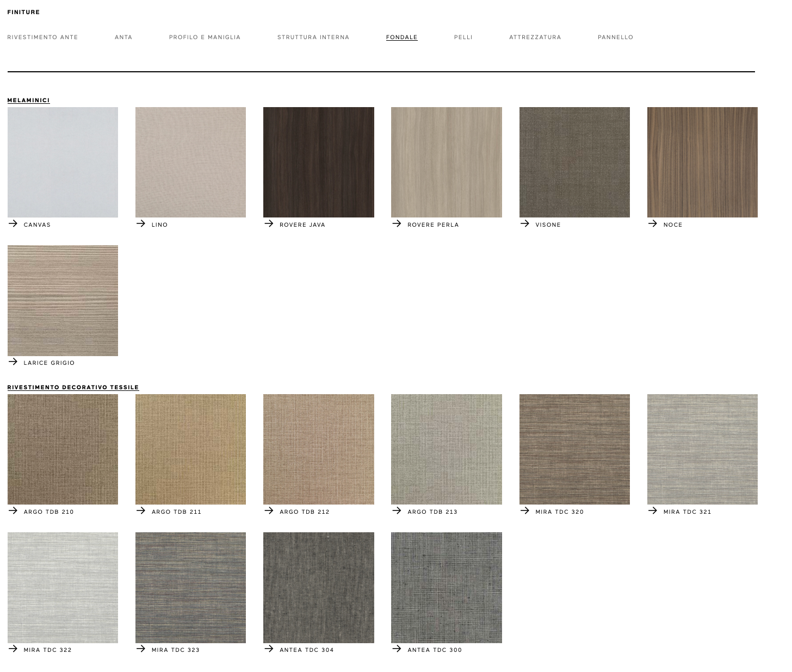
Task: Click the arrow icon next to Rovere Java
Action: click(269, 223)
